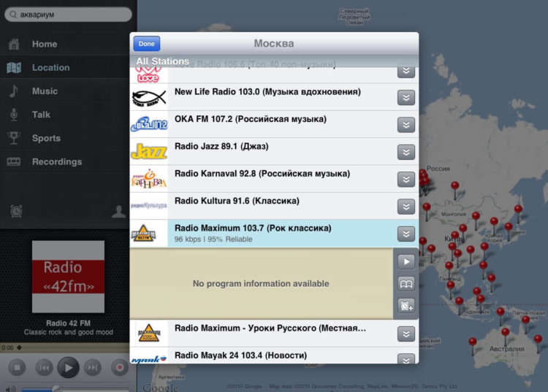Expand Radio Karnaval 92.8 details
The height and width of the screenshot is (392, 548).
click(x=406, y=179)
